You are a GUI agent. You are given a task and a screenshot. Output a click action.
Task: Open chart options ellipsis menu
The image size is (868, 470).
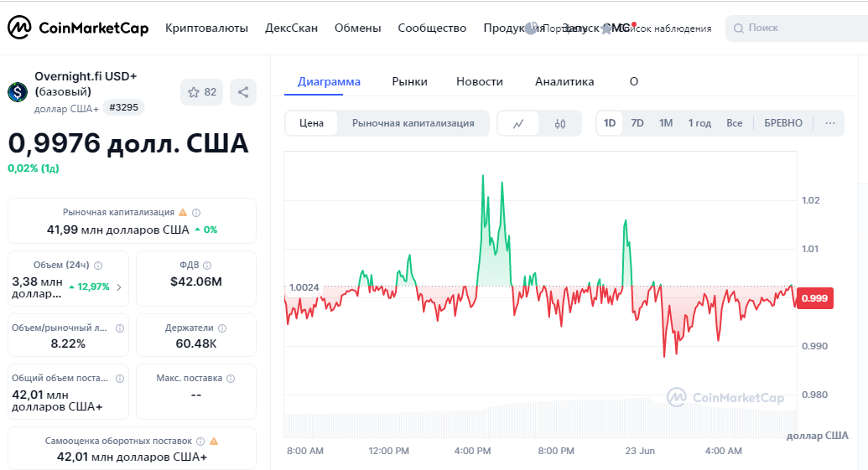pos(829,123)
